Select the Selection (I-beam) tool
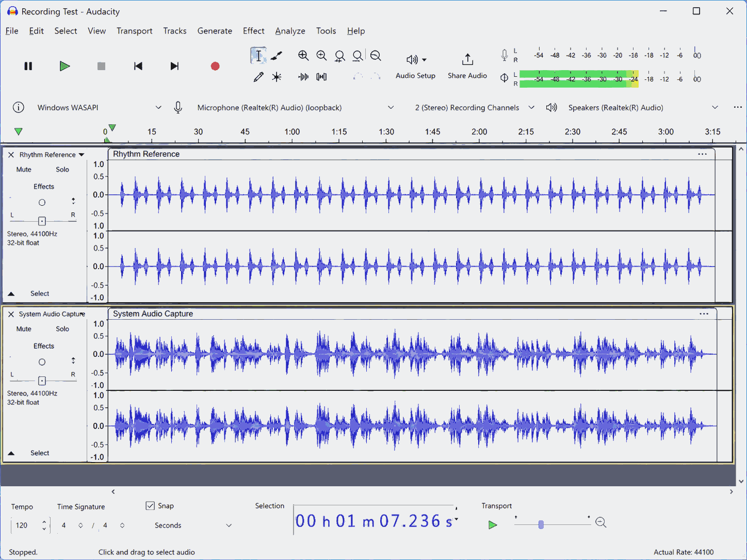Screen dimensions: 747x560 258,56
